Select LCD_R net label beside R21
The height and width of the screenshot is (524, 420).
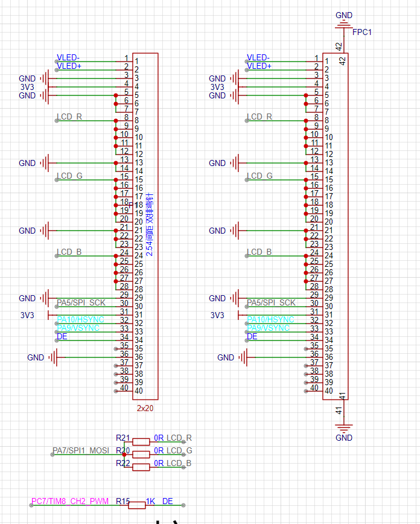179,438
